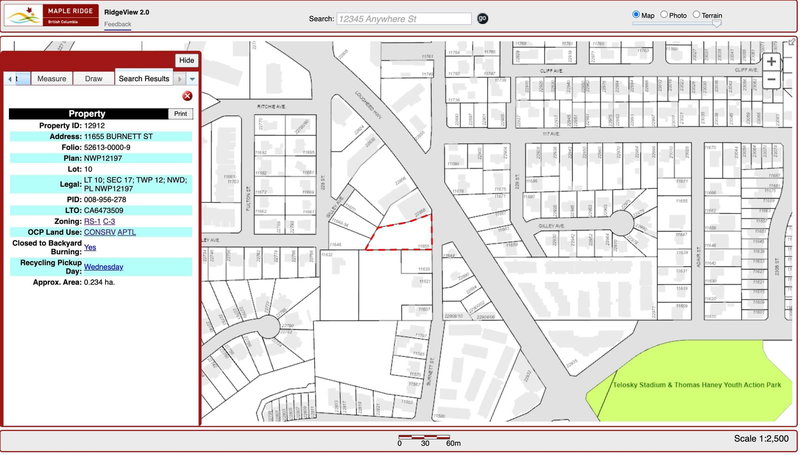Select the Map view radio button
The height and width of the screenshot is (455, 800).
tap(636, 15)
